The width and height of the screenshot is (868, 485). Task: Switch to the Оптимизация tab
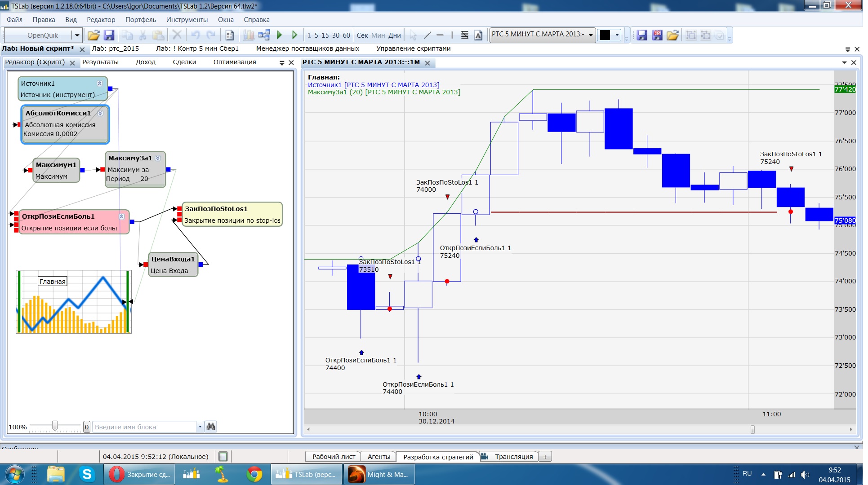pyautogui.click(x=235, y=62)
